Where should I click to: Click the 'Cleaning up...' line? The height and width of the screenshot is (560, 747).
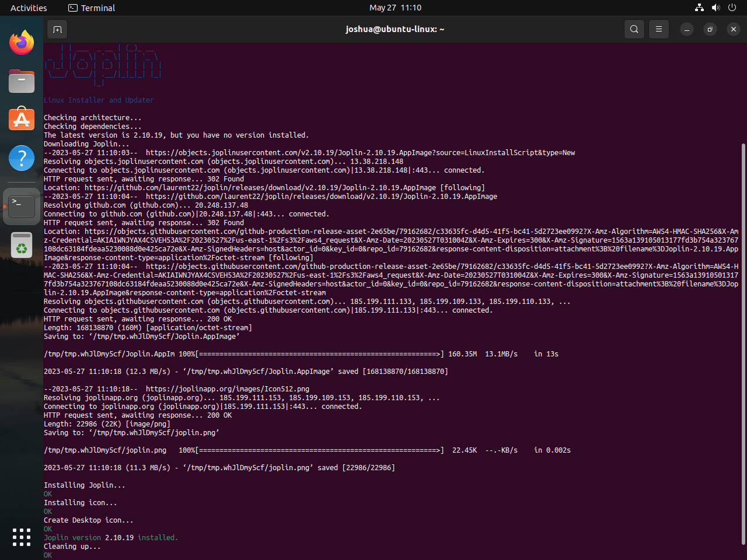tap(72, 547)
